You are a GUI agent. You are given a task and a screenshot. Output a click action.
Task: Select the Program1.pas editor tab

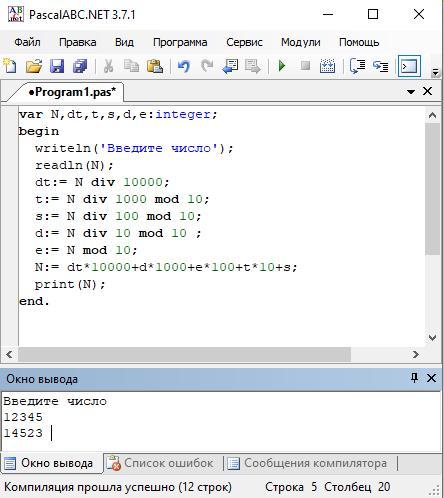pos(72,92)
